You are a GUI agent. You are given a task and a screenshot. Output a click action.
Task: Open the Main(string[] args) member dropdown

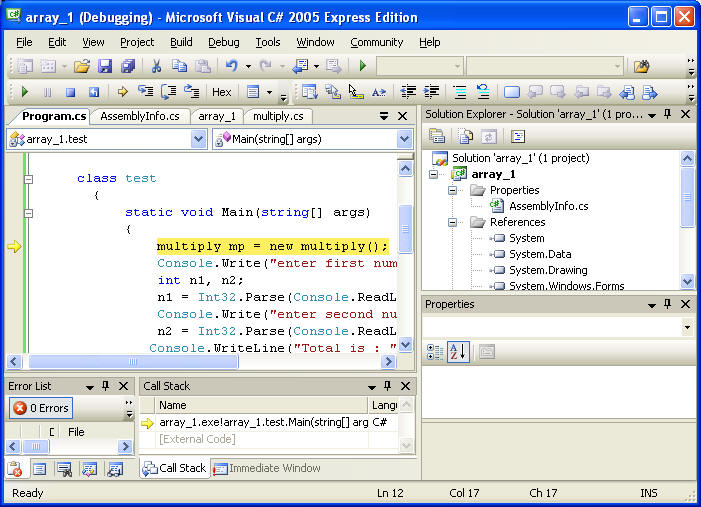[404, 139]
